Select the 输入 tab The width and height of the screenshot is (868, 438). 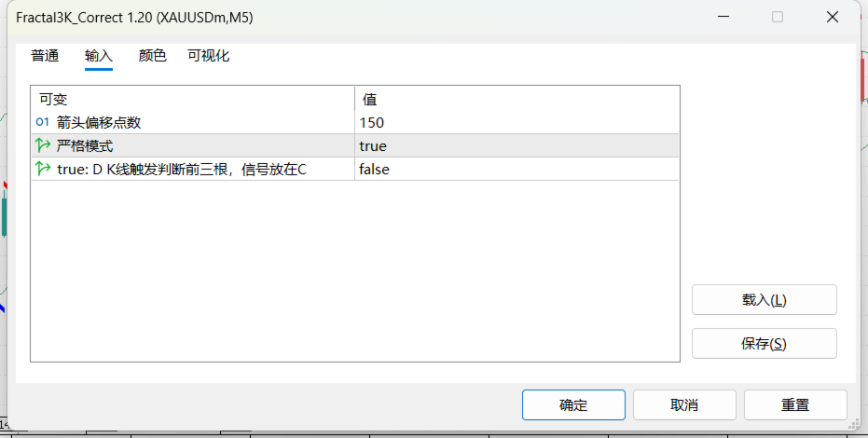[x=99, y=56]
